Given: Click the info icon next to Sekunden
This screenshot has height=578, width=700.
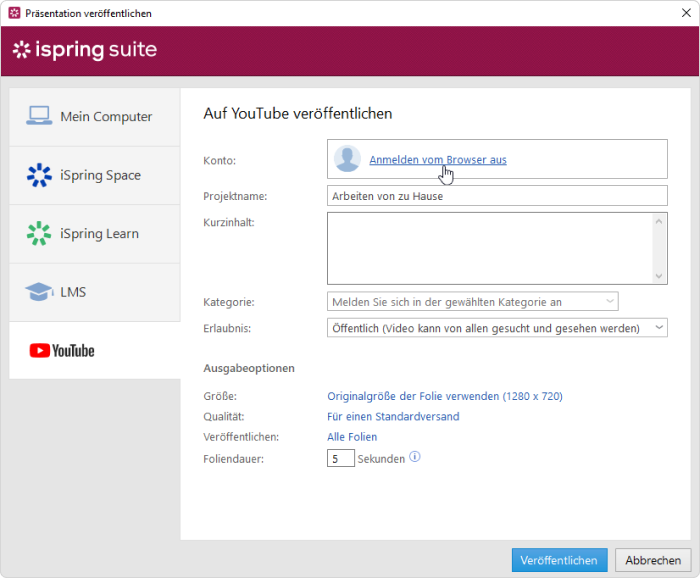Looking at the screenshot, I should 415,457.
